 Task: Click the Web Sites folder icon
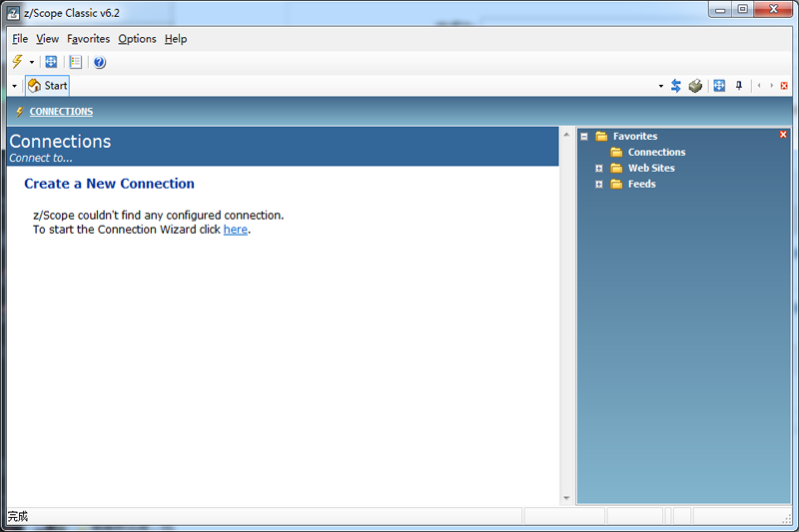616,168
